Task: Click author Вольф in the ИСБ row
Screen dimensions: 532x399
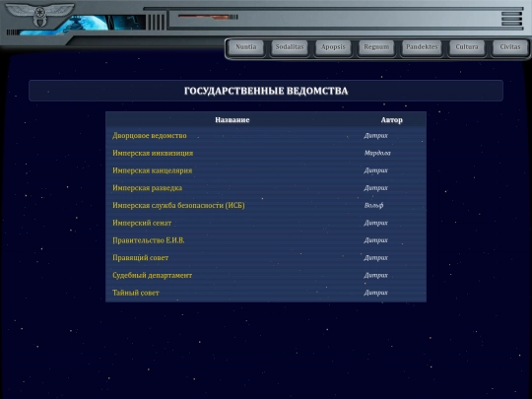Action: [x=373, y=205]
